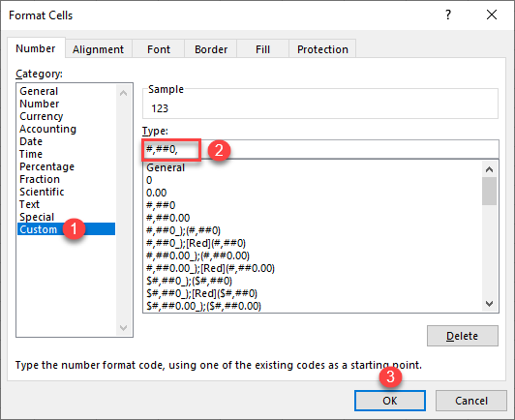The height and width of the screenshot is (420, 515).
Task: Click the format list scroll-down arrow
Action: coord(489,304)
